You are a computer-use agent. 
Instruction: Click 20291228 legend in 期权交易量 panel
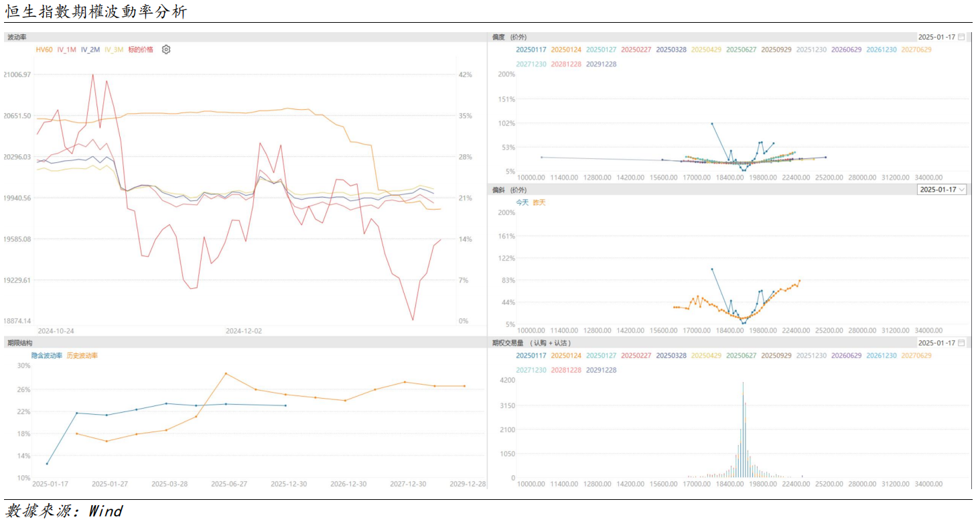(x=601, y=370)
